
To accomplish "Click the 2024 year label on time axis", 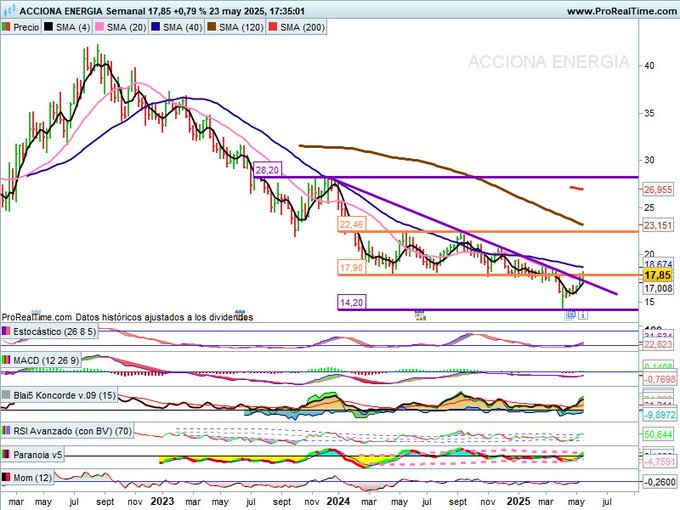I will [x=338, y=501].
